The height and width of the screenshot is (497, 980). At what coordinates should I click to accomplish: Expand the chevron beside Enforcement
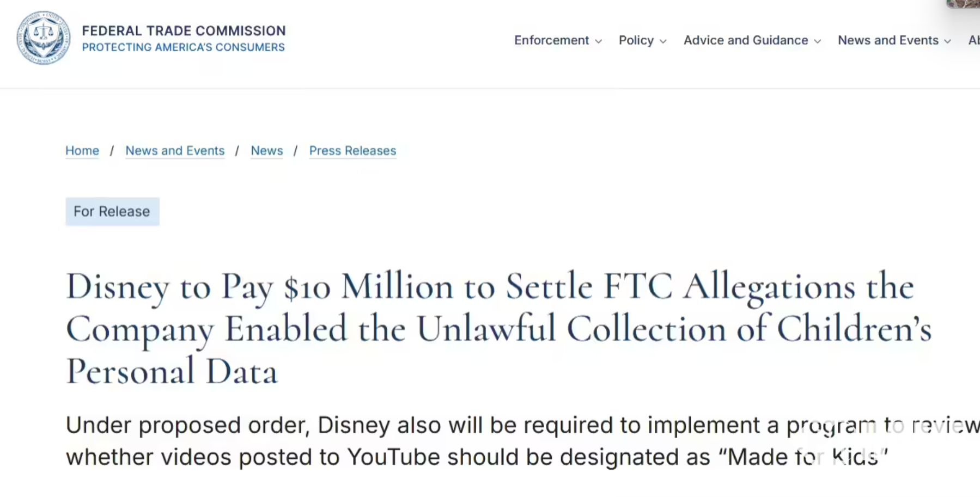[x=599, y=41]
